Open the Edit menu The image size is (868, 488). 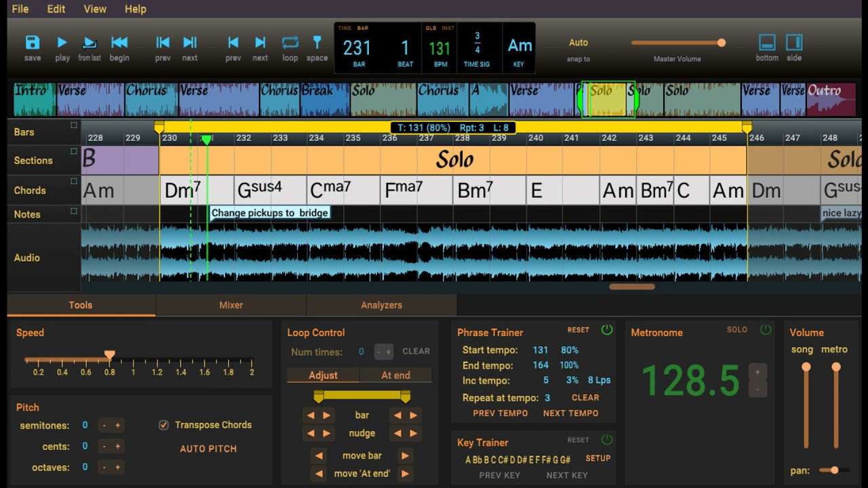[x=56, y=9]
